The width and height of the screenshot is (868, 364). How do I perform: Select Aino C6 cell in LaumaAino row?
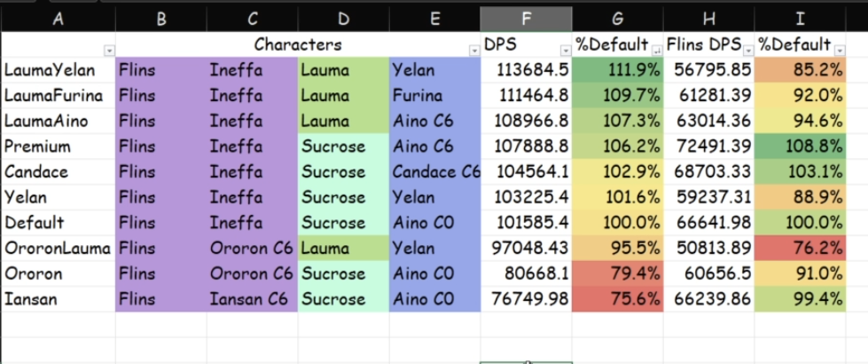[x=435, y=121]
